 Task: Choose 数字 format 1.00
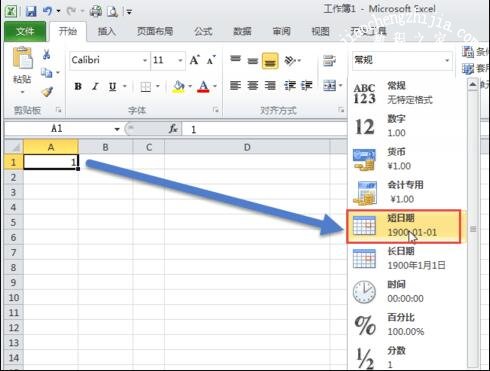coord(407,126)
